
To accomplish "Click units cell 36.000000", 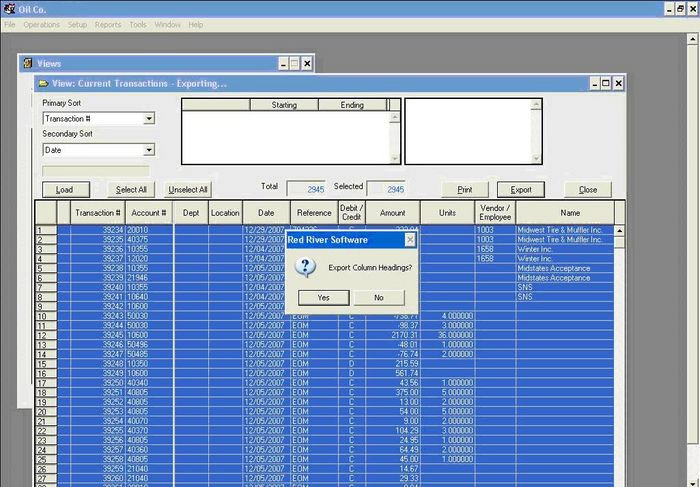I will tap(447, 335).
